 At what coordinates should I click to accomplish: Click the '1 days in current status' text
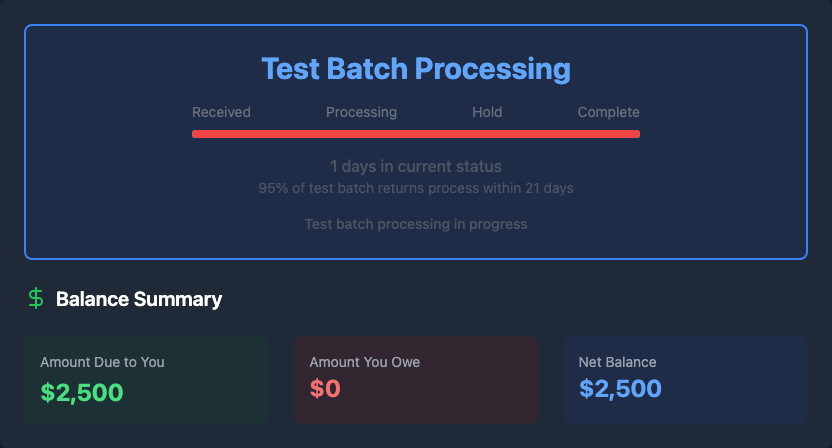[416, 166]
